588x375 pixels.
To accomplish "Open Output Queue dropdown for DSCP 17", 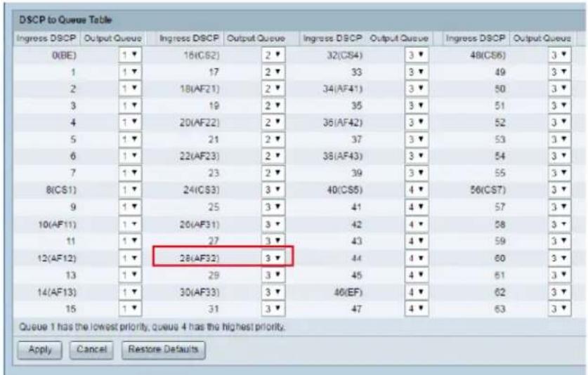I will 273,72.
